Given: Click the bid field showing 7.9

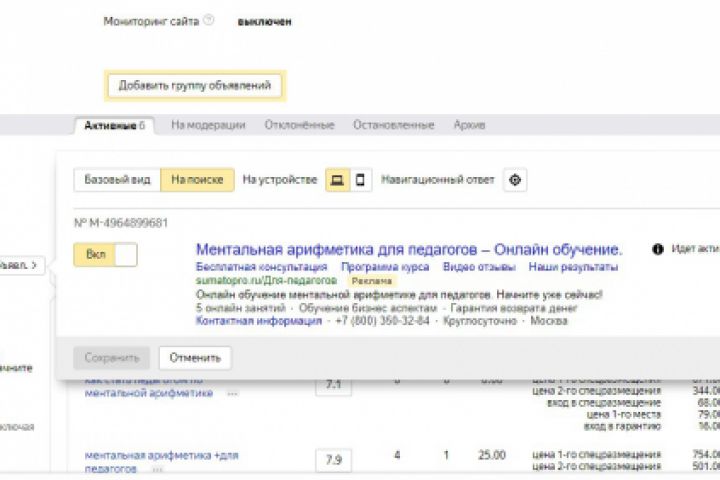Looking at the screenshot, I should click(x=334, y=460).
